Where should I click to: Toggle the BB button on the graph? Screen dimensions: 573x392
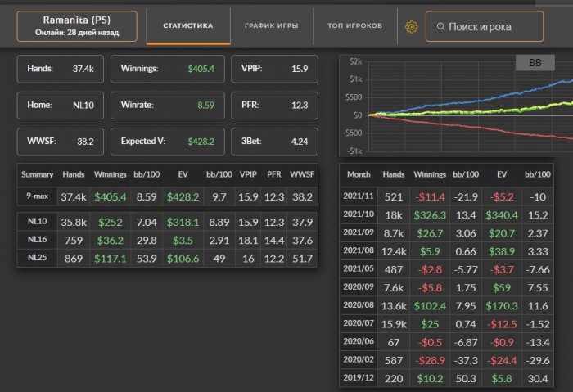[x=535, y=62]
